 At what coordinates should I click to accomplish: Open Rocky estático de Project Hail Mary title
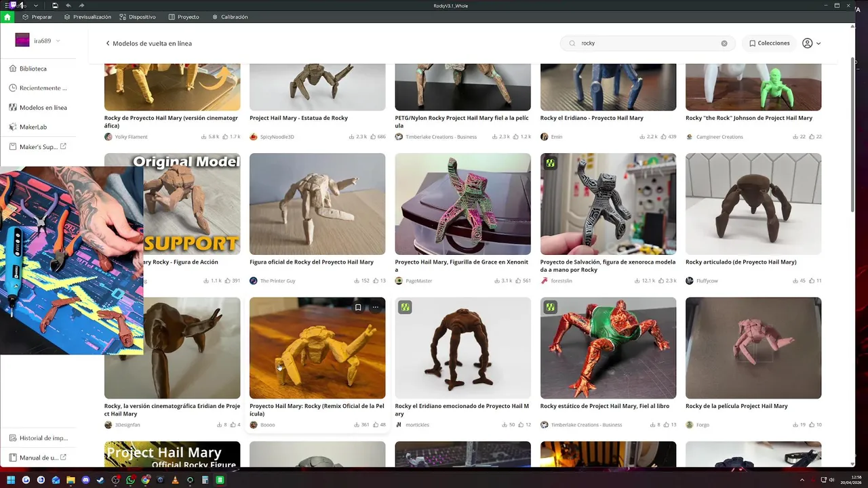605,406
